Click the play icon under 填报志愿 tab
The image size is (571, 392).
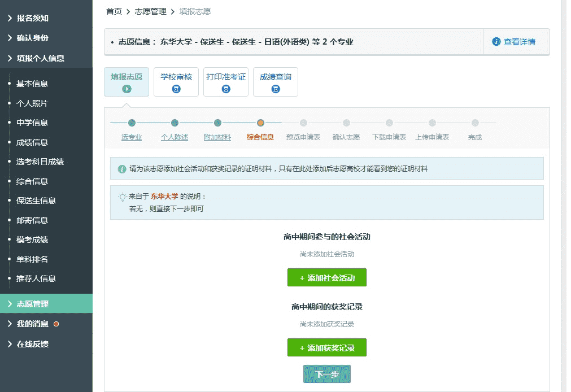[127, 89]
